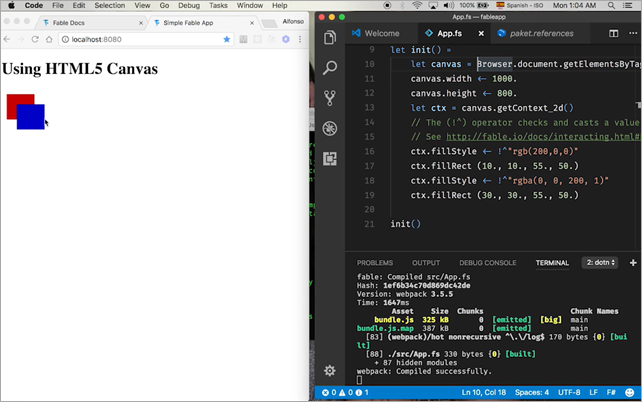
Task: Open the Manage gear icon in VS Code
Action: pos(330,371)
